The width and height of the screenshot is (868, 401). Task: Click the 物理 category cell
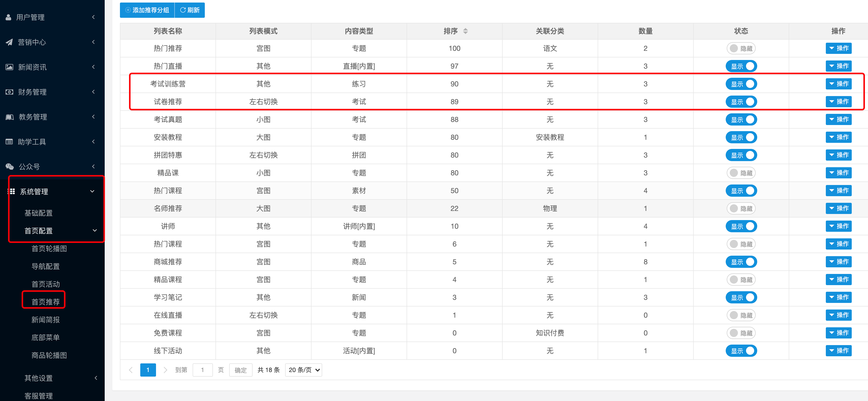click(550, 209)
